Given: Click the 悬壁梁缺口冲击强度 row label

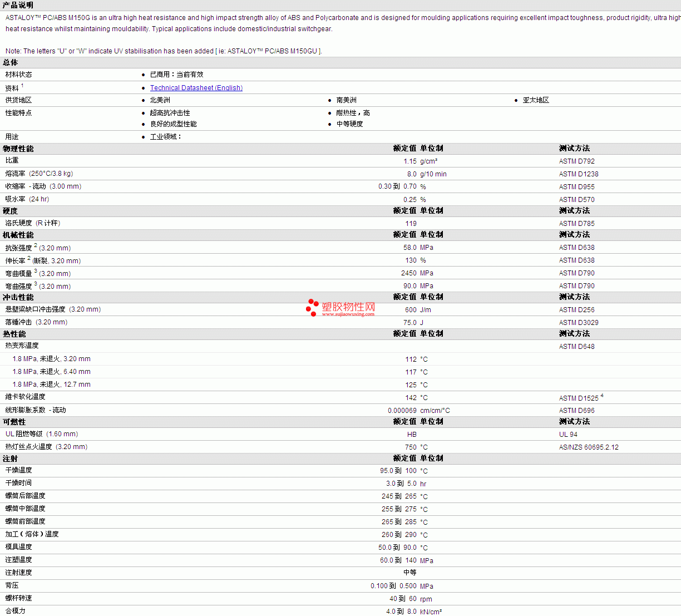Looking at the screenshot, I should (x=53, y=309).
